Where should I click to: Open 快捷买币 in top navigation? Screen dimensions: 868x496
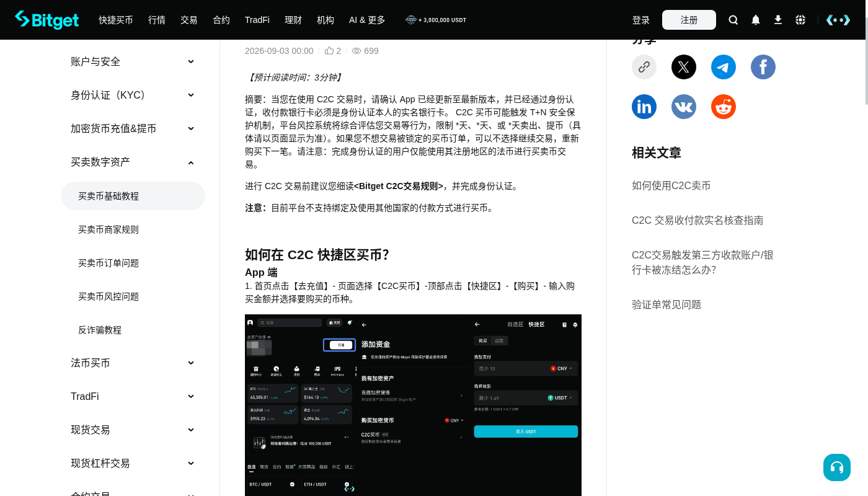click(x=116, y=20)
